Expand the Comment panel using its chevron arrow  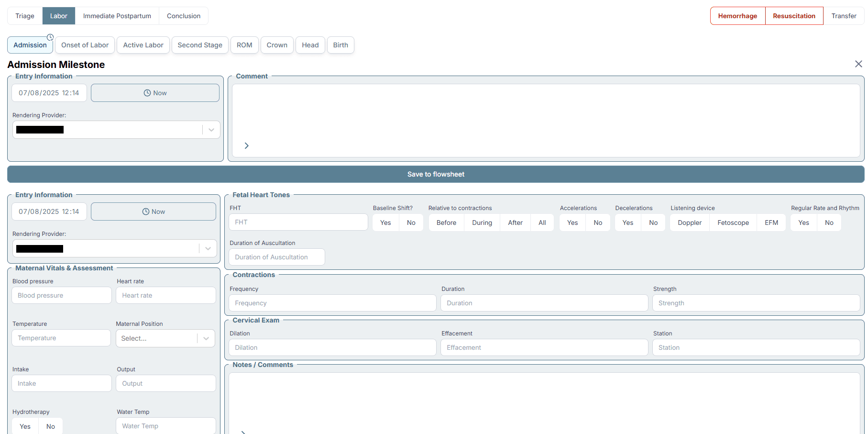[246, 145]
